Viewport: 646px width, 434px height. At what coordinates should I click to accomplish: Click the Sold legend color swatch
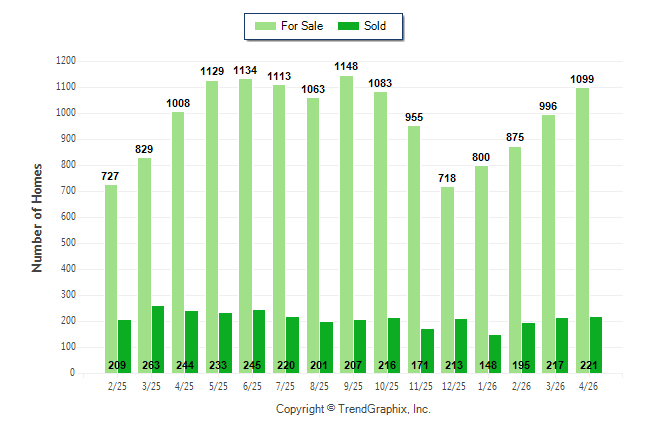pyautogui.click(x=348, y=26)
